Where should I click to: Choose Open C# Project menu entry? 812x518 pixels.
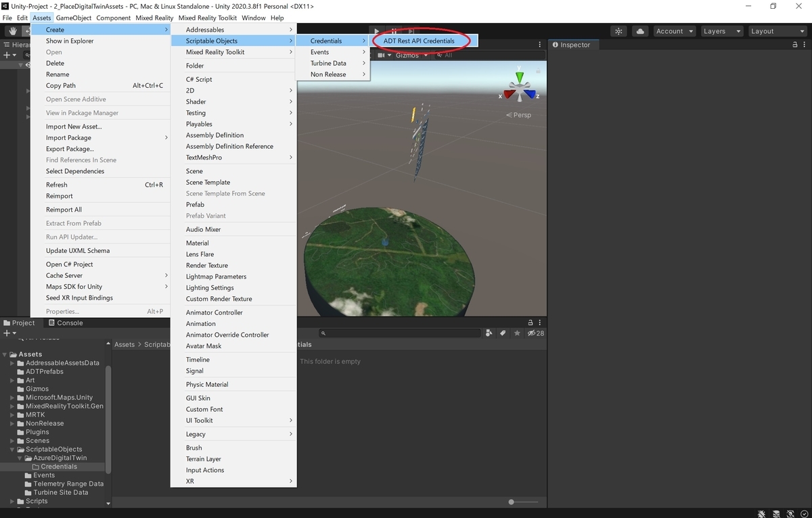click(100, 264)
